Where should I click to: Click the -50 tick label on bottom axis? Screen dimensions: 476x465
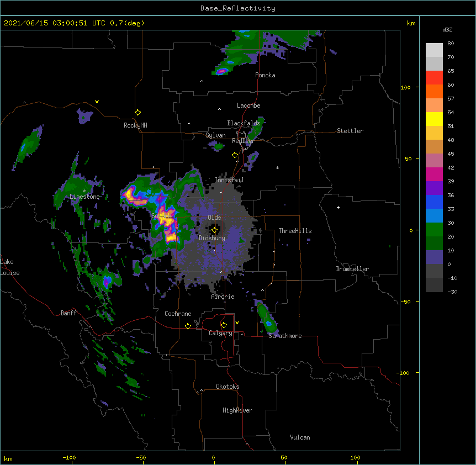141,457
